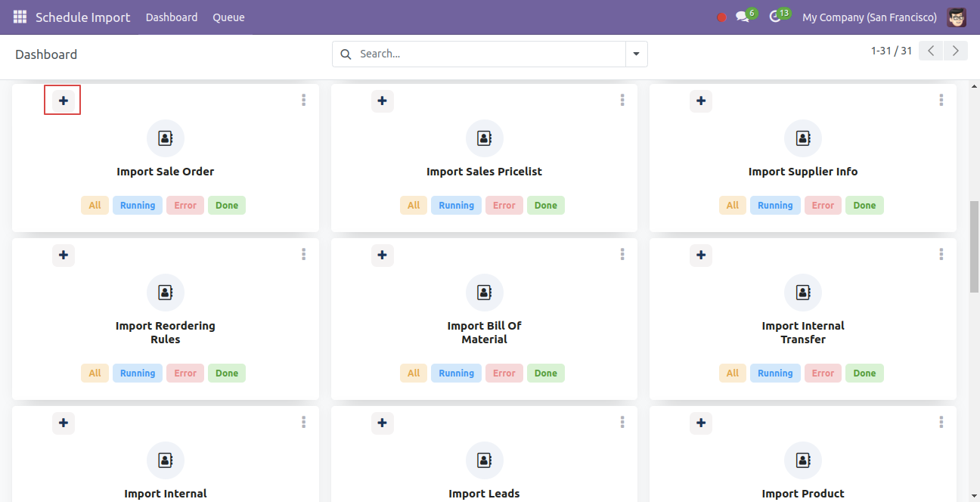Open the apps grid menu
Screen dimensions: 980x502
[20, 17]
